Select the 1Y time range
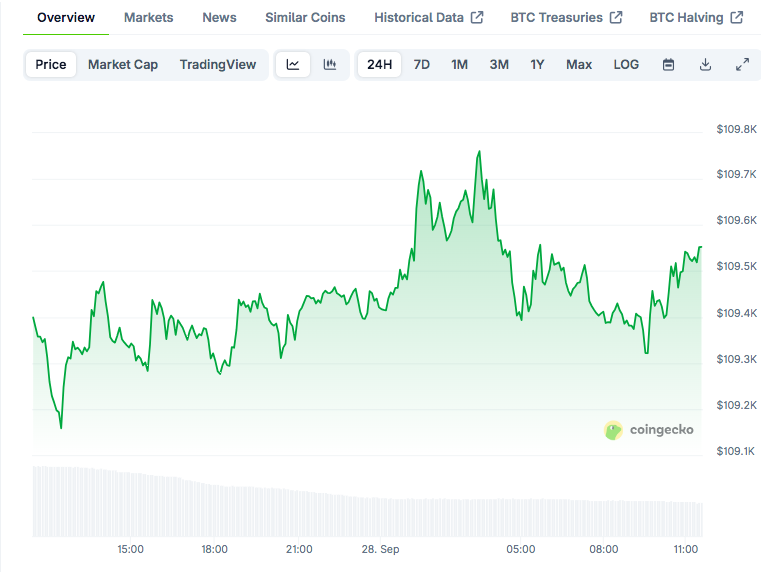 537,64
